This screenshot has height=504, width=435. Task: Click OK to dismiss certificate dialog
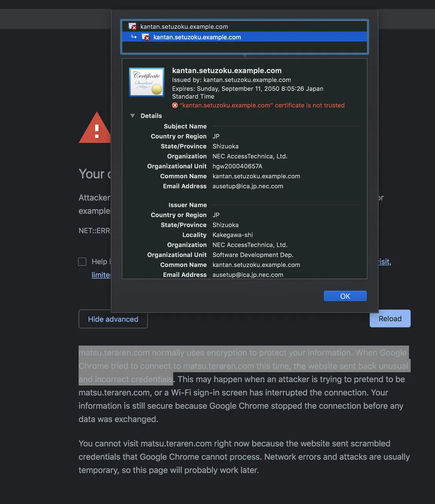point(345,296)
